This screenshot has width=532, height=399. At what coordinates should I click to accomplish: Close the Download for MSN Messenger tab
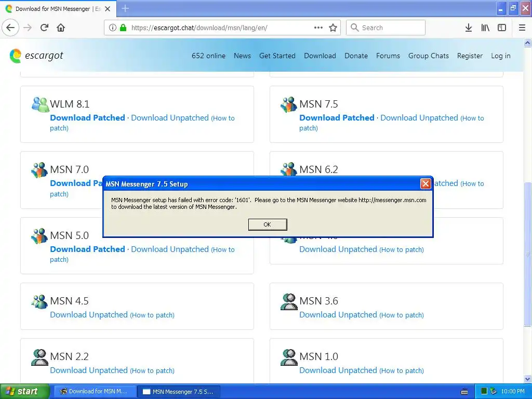(x=108, y=9)
